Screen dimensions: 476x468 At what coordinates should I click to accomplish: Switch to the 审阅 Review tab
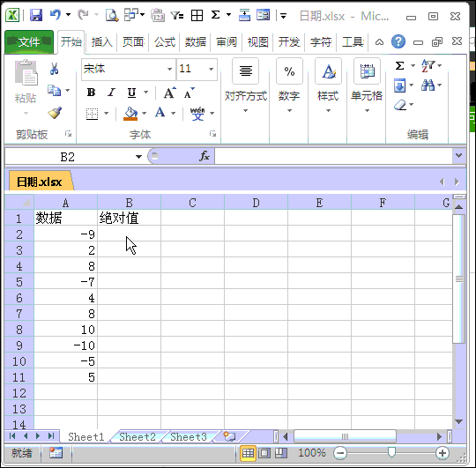click(x=227, y=42)
